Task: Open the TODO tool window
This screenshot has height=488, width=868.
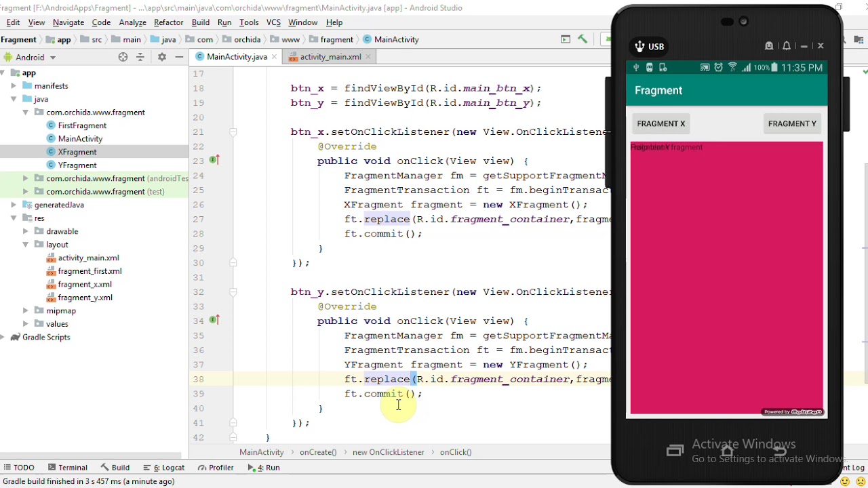Action: coord(18,468)
